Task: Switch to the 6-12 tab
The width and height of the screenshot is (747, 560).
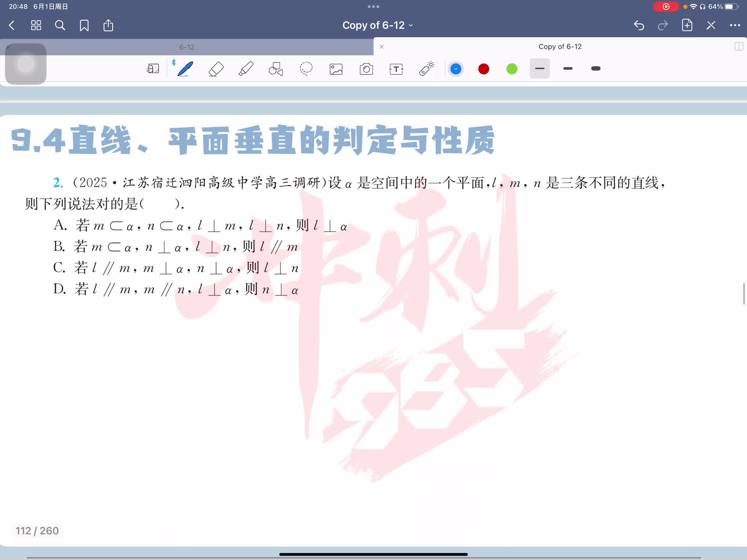Action: click(x=187, y=47)
